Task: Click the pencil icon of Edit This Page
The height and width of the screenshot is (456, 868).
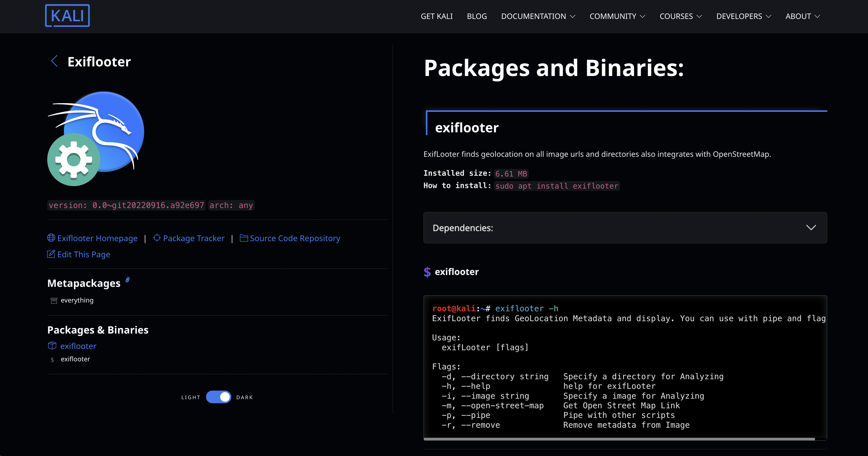Action: coord(51,254)
